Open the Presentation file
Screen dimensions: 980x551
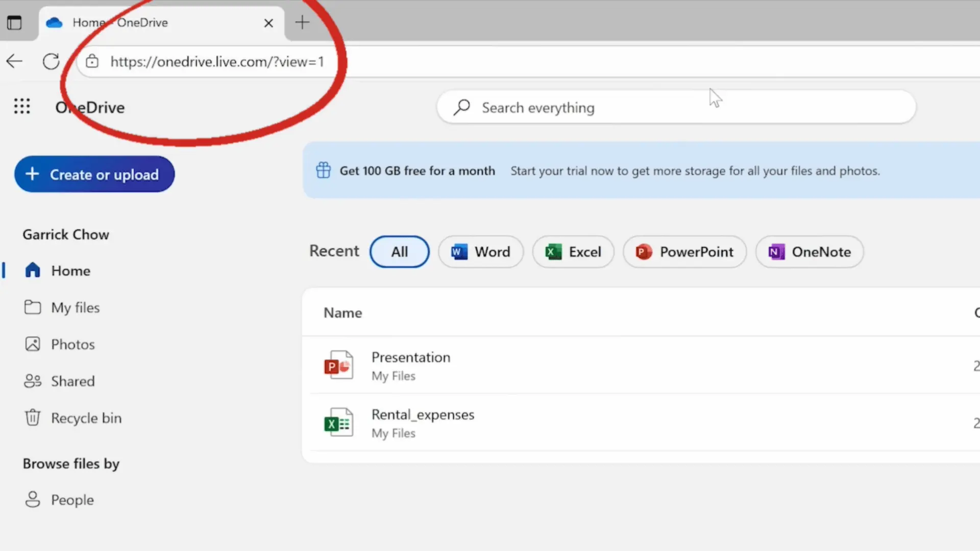click(411, 357)
